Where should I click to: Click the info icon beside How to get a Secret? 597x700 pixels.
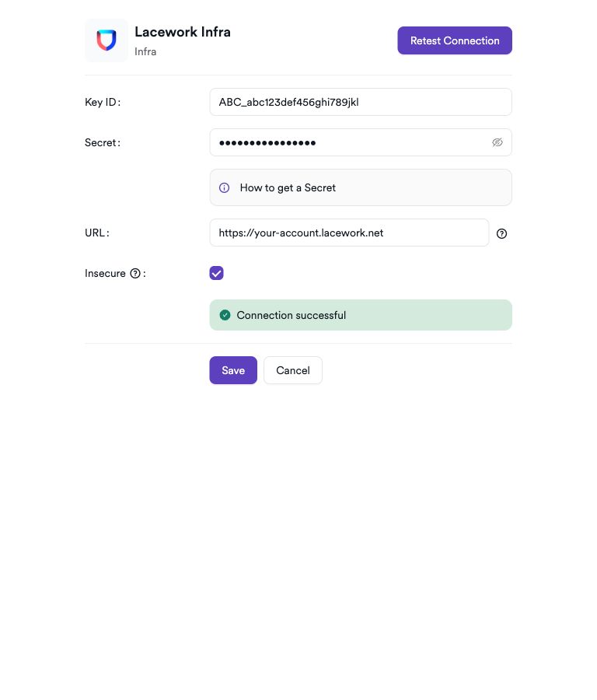[x=224, y=187]
